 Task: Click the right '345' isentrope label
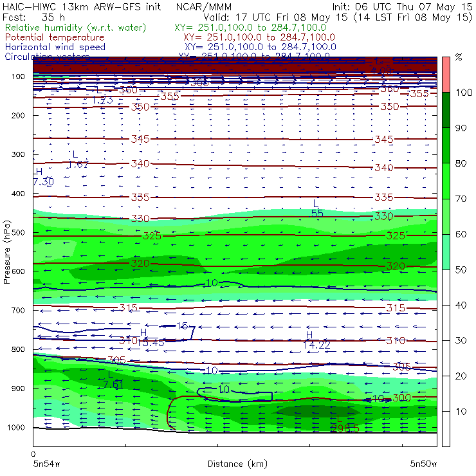tap(384, 140)
